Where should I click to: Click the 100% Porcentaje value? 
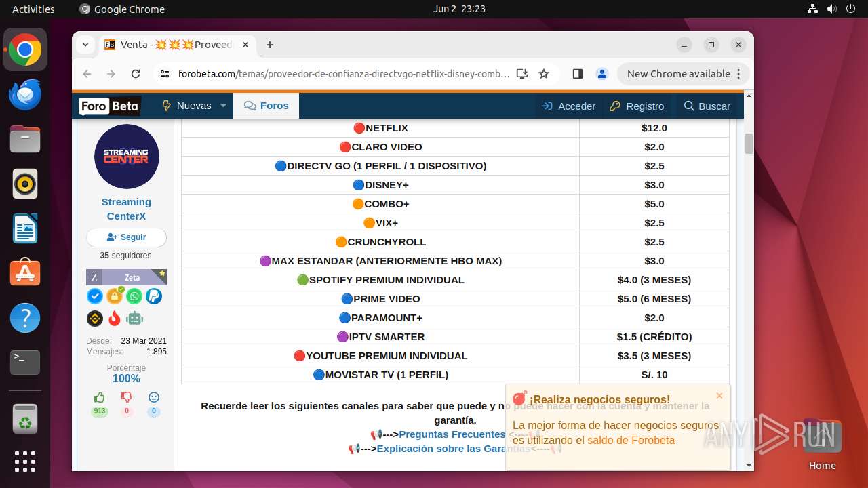click(x=126, y=379)
